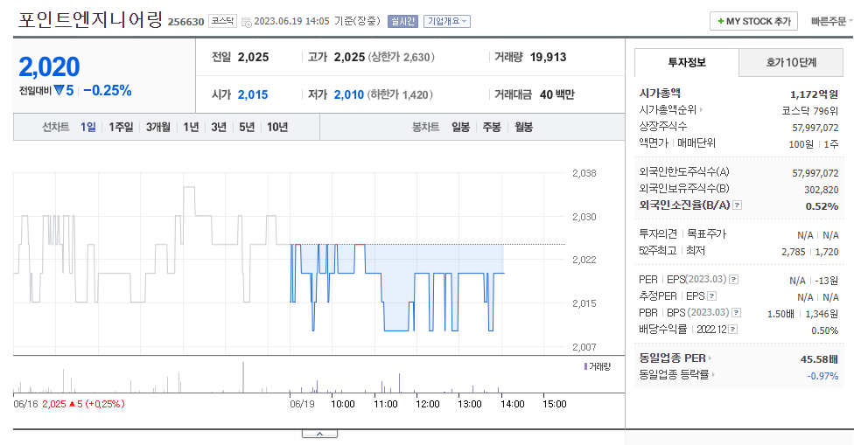Click the arrow icon next to 동일업종 PER
The image size is (868, 445).
(710, 358)
